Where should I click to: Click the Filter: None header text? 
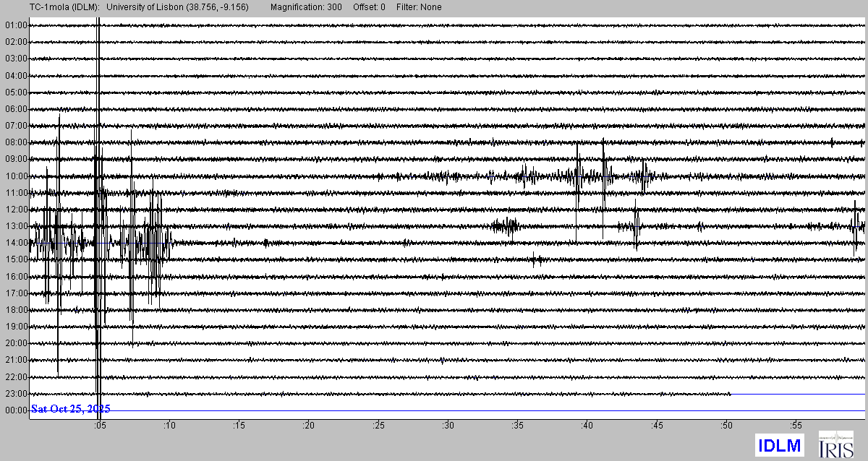tap(419, 7)
